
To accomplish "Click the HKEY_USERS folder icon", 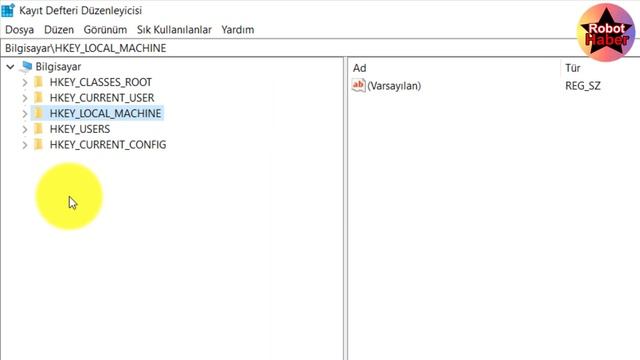I will coord(38,129).
